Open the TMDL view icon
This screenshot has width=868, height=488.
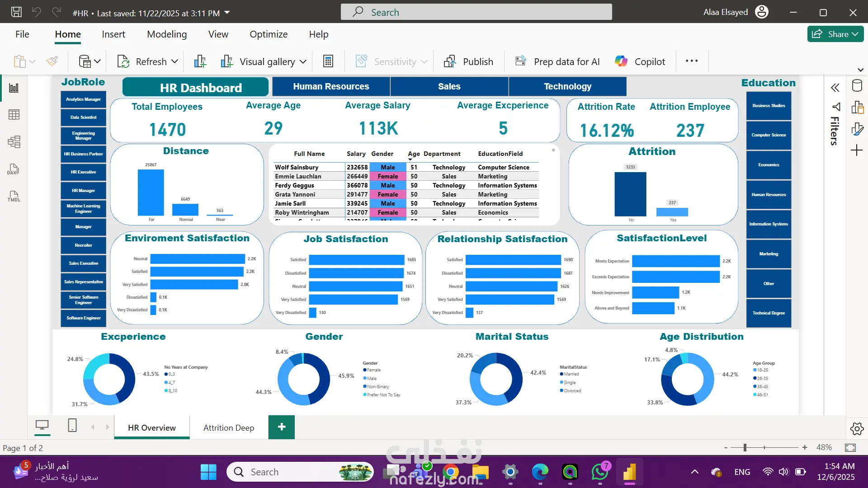(x=14, y=196)
